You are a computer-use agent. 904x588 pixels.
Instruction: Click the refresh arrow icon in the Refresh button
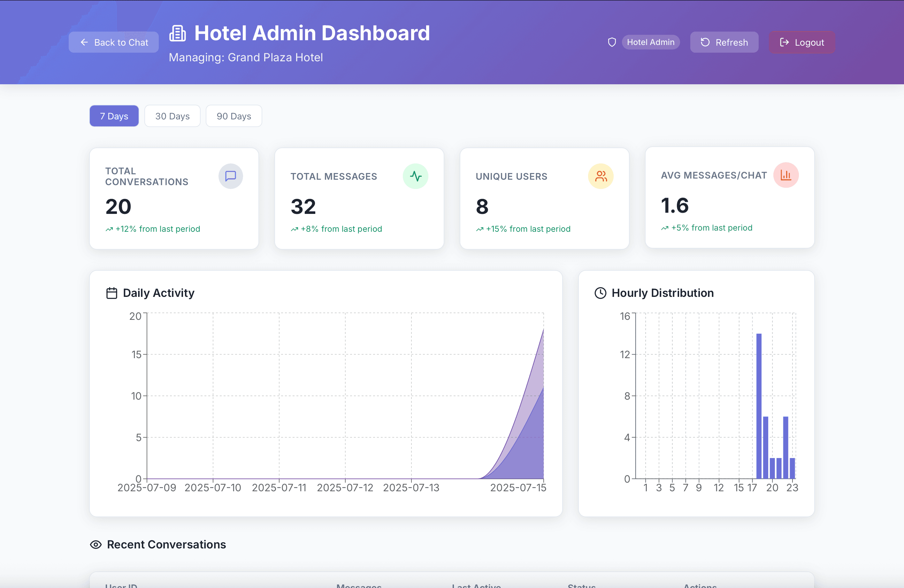click(705, 42)
